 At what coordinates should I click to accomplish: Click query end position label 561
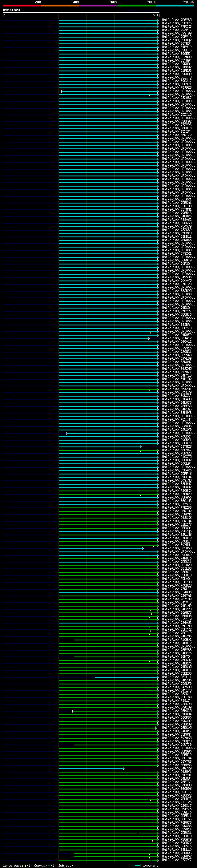click(155, 15)
